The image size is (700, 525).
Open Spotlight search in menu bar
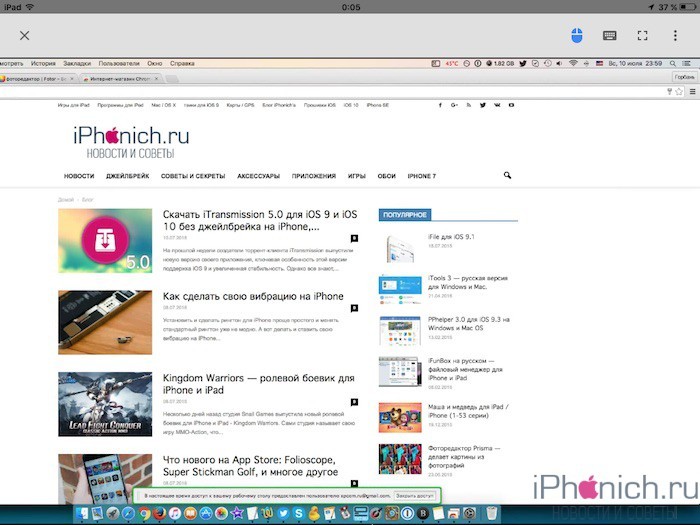[673, 63]
